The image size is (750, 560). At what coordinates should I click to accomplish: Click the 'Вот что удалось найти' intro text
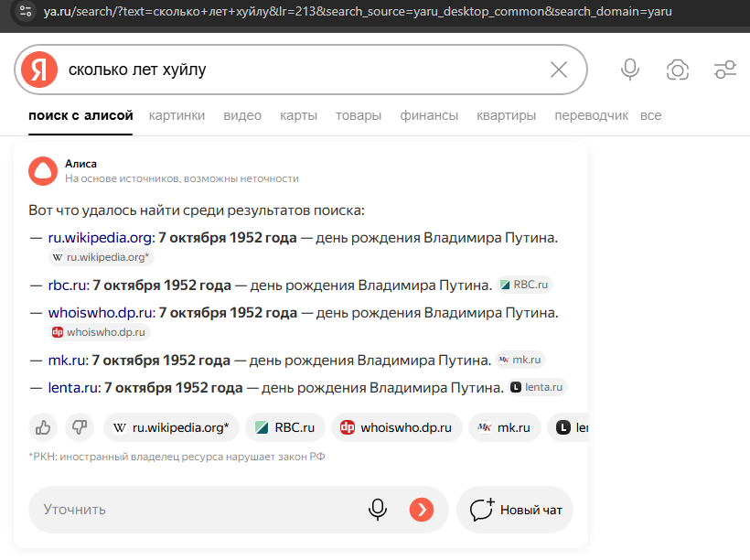click(197, 210)
